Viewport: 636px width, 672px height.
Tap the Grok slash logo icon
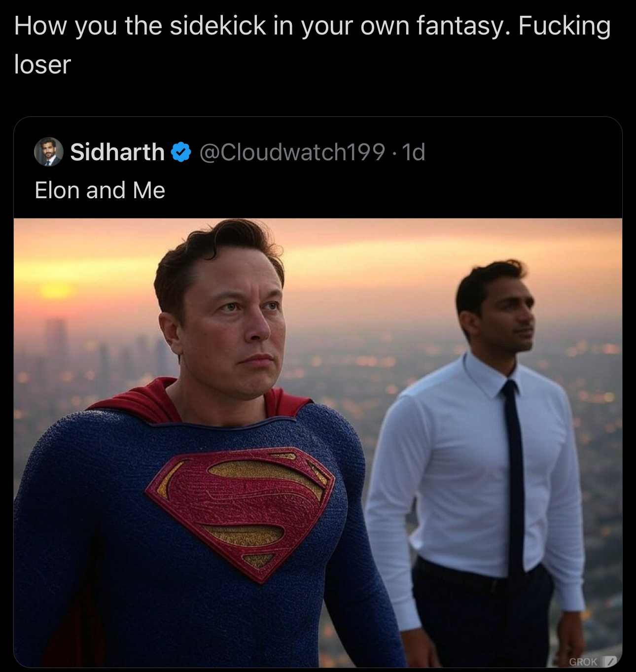tap(609, 661)
